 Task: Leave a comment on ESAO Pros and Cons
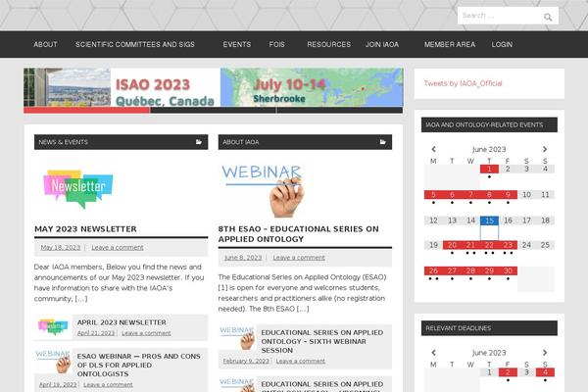[108, 385]
